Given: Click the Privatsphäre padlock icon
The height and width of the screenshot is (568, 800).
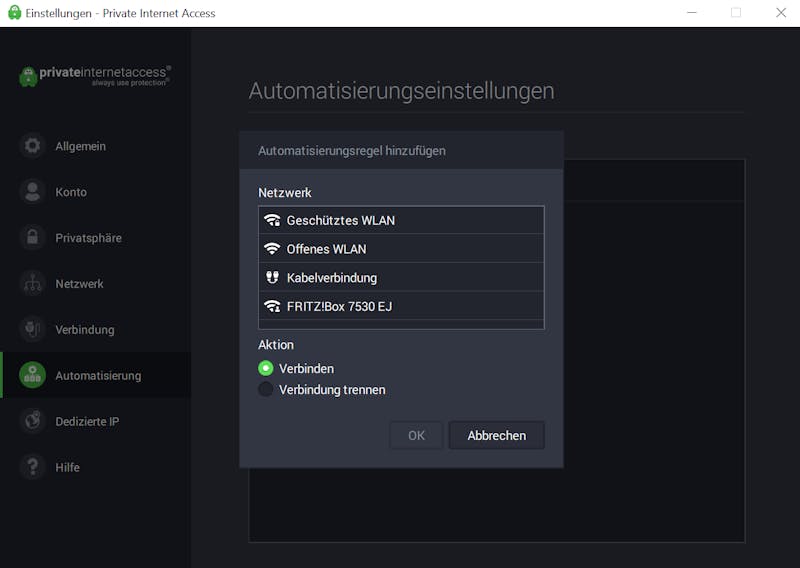Looking at the screenshot, I should (x=32, y=238).
